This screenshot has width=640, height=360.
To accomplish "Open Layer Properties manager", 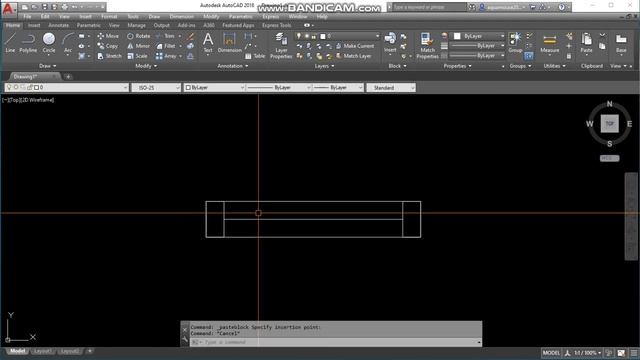I will coord(281,46).
